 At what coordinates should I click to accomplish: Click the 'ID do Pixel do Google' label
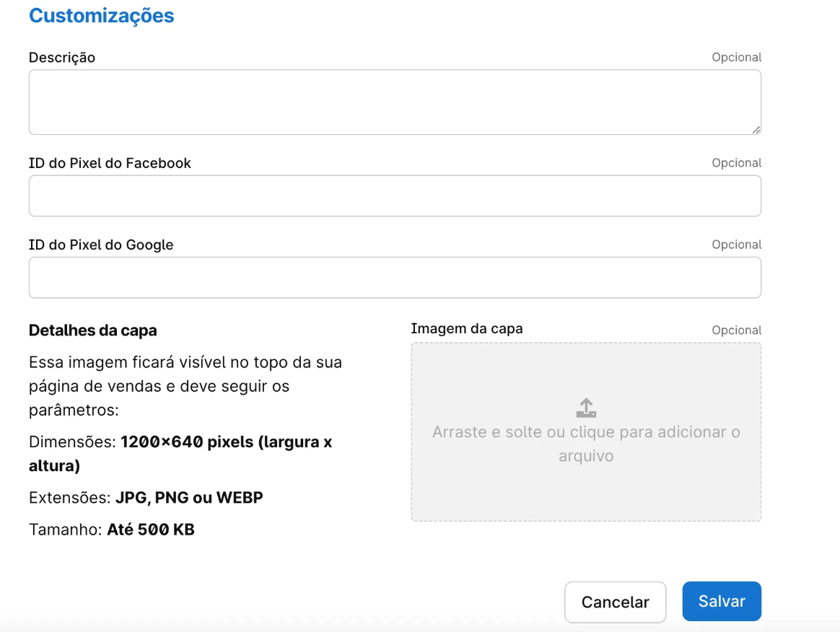click(x=101, y=245)
